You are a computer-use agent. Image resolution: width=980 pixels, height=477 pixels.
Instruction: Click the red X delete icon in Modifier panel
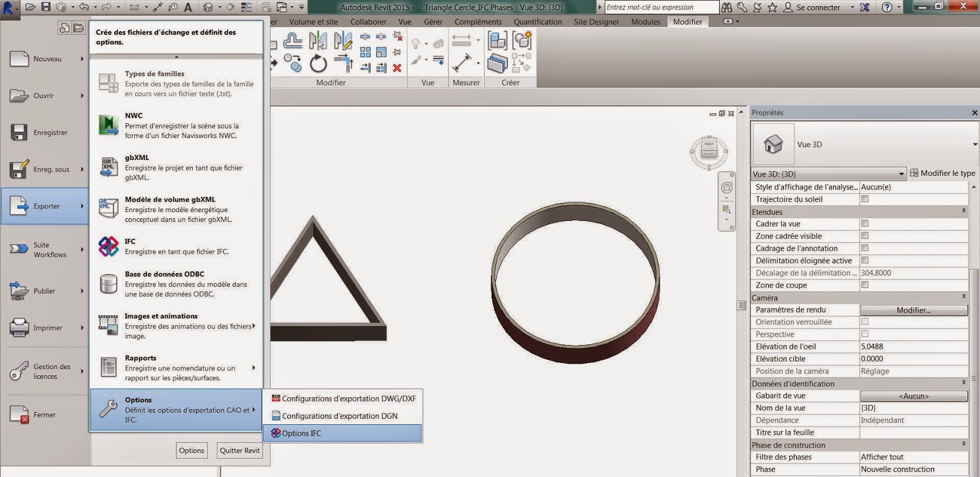point(397,68)
